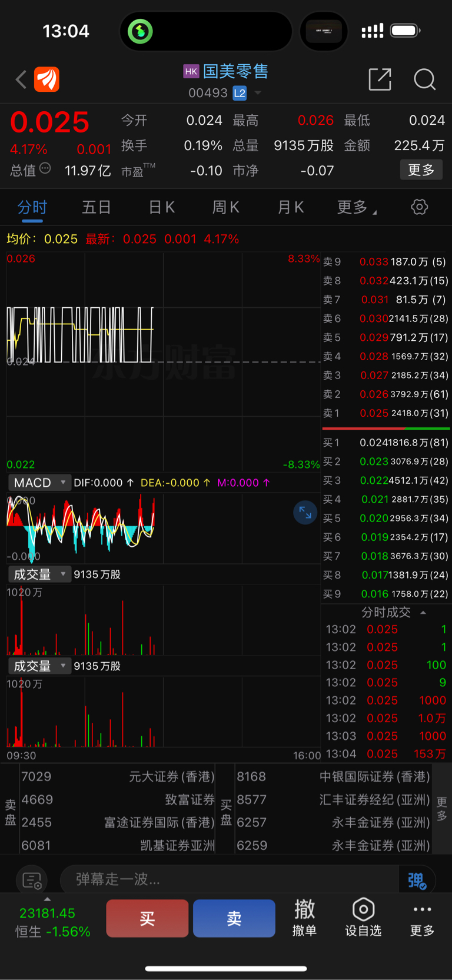This screenshot has width=452, height=980.
Task: Tap broker 6081 凯基证券亚洲
Action: [118, 846]
